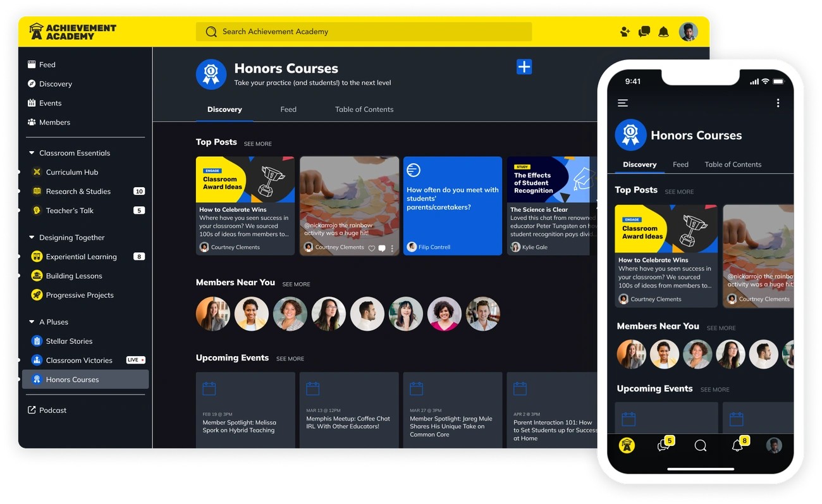Viewport: 822px width, 504px height.
Task: Collapse the A Pluses section
Action: tap(32, 322)
